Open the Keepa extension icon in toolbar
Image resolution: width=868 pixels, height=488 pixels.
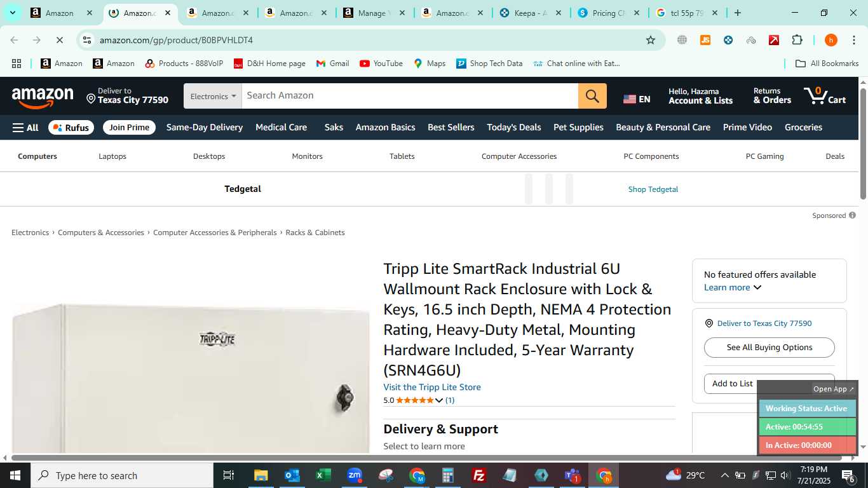(x=728, y=40)
